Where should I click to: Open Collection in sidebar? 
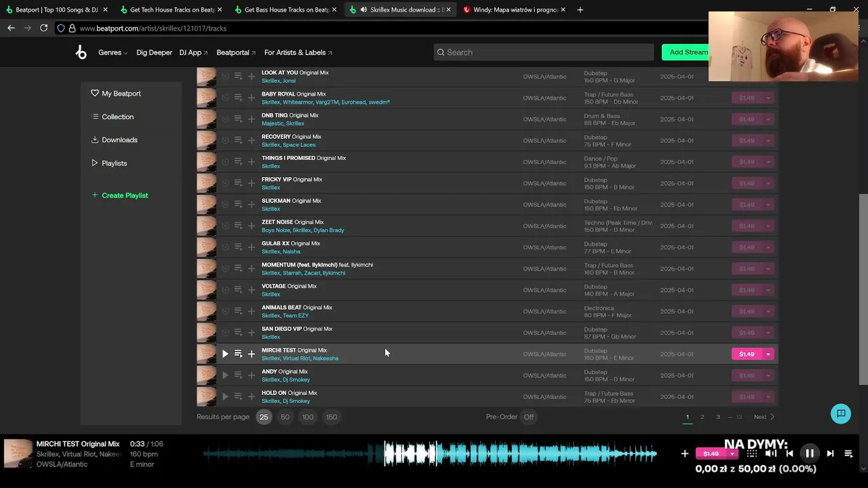[x=113, y=117]
